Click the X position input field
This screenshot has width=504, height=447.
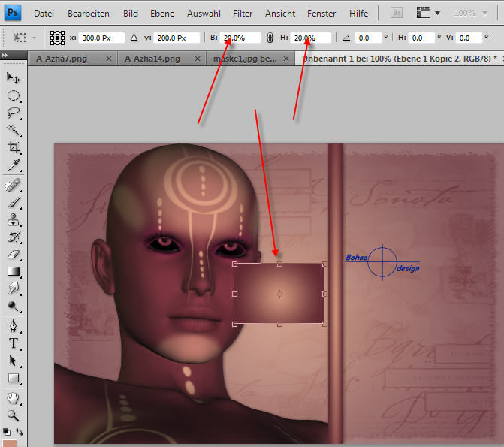pyautogui.click(x=99, y=38)
